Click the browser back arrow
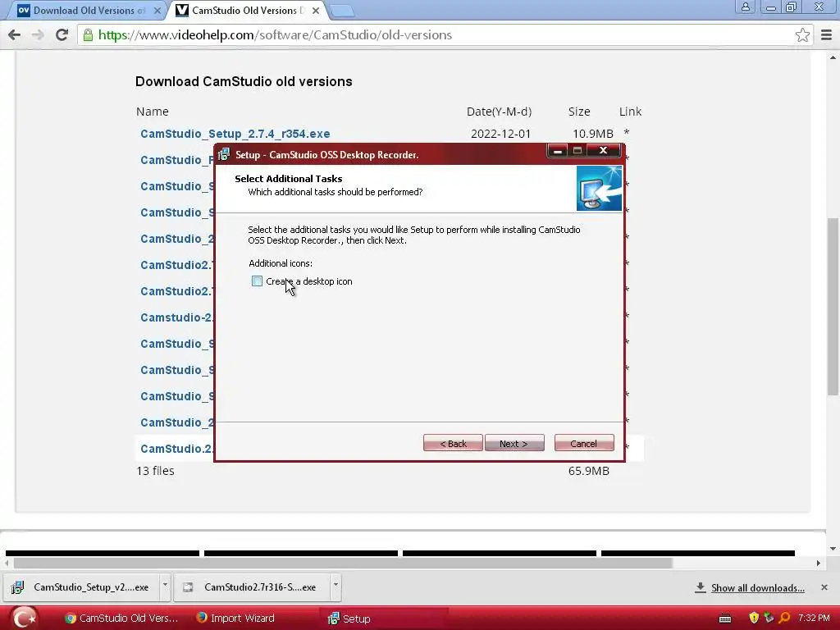The image size is (840, 630). pyautogui.click(x=15, y=34)
